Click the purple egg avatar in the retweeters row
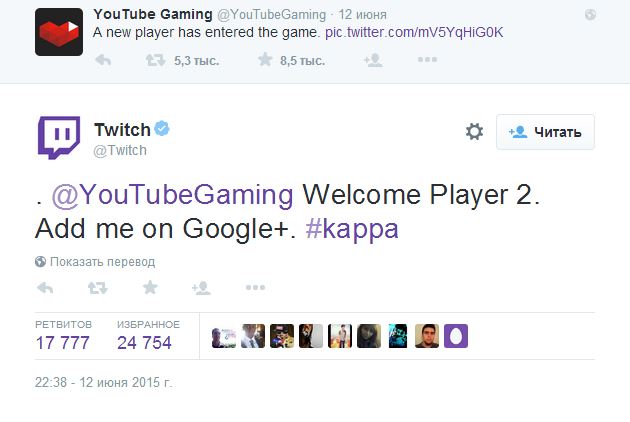The image size is (630, 422). point(455,335)
